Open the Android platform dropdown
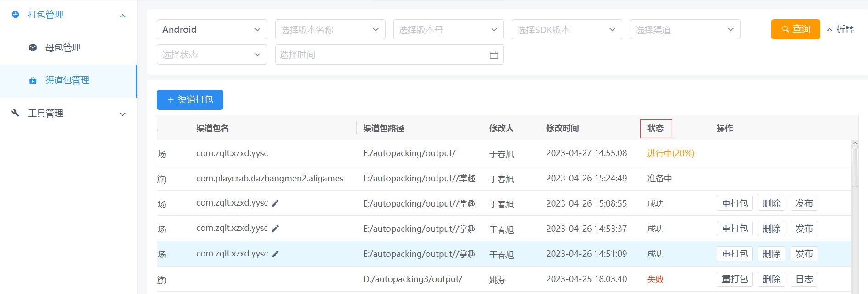Screen dimensions: 868x294 coord(212,29)
